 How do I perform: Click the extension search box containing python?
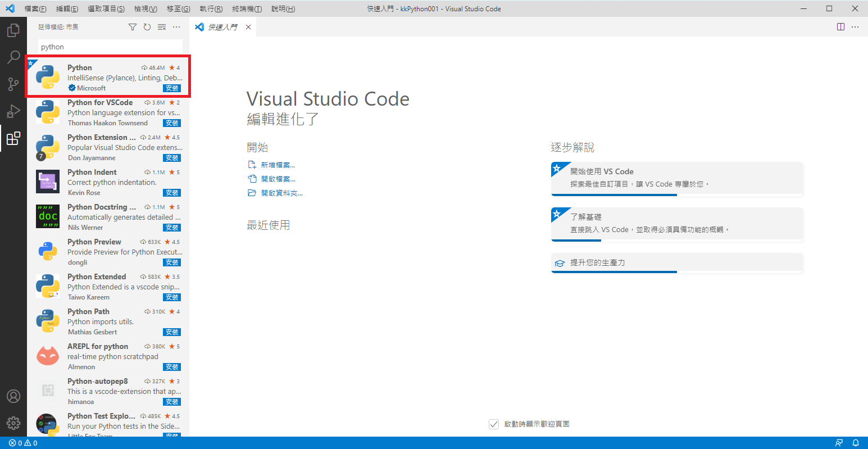(110, 47)
